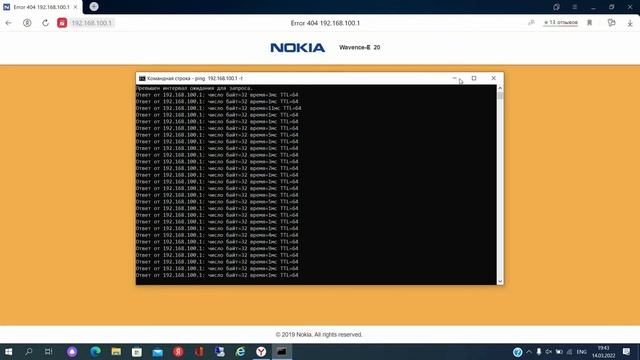The height and width of the screenshot is (360, 640).
Task: Select the Error 404 192.168.100.1 tab
Action: point(41,7)
